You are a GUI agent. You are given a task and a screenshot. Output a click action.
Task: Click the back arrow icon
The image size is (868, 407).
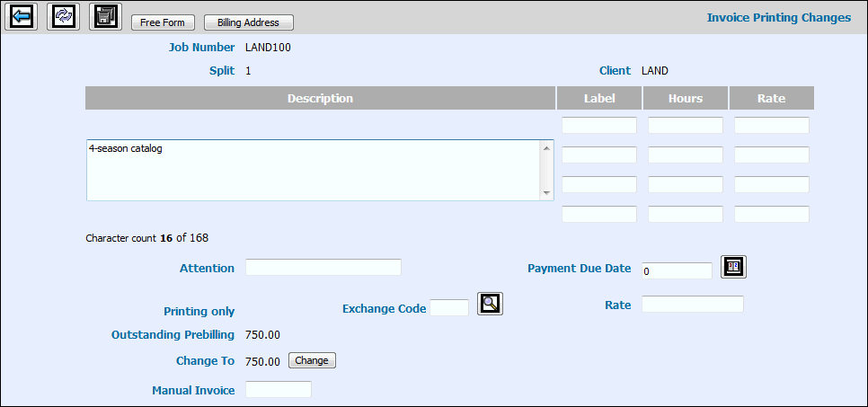[21, 17]
